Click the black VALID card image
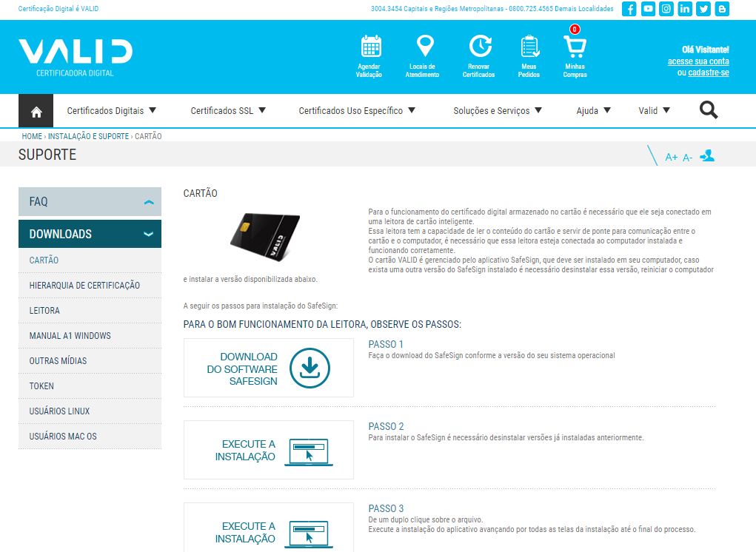756x552 pixels. point(264,237)
